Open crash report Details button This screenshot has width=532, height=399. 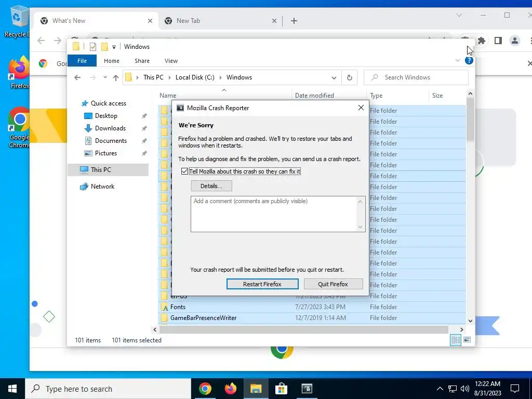click(211, 186)
